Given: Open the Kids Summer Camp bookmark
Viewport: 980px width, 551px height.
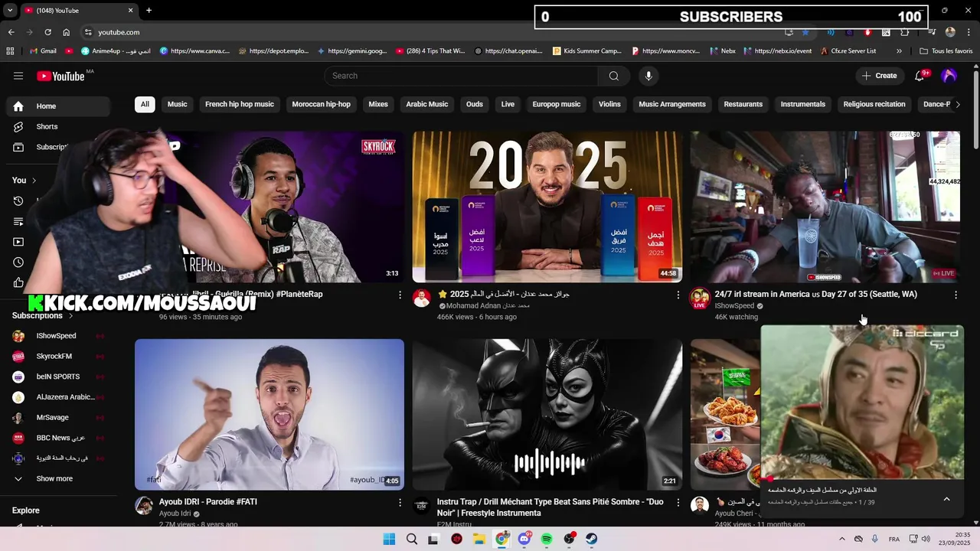Looking at the screenshot, I should 586,51.
